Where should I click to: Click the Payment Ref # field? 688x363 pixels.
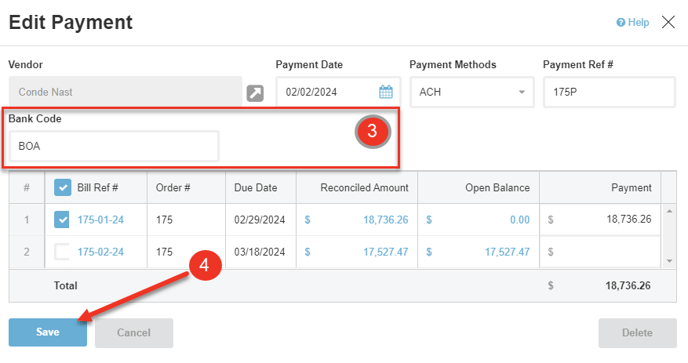609,92
